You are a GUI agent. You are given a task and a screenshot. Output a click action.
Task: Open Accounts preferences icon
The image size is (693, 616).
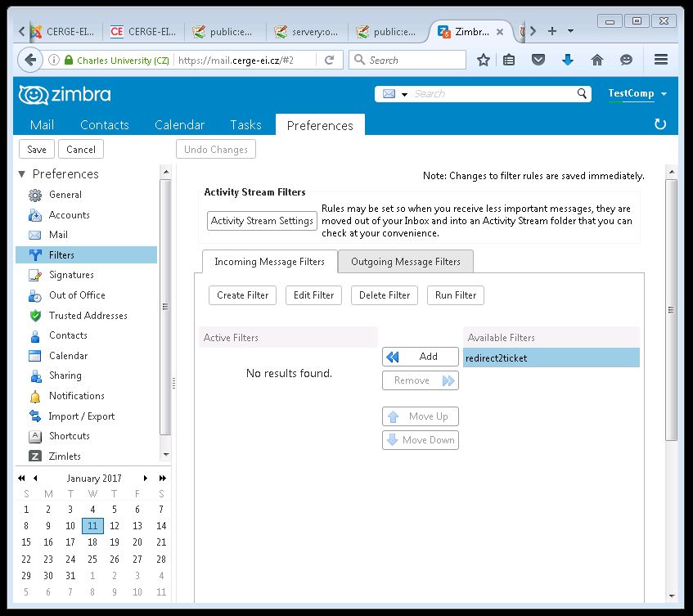pos(35,215)
